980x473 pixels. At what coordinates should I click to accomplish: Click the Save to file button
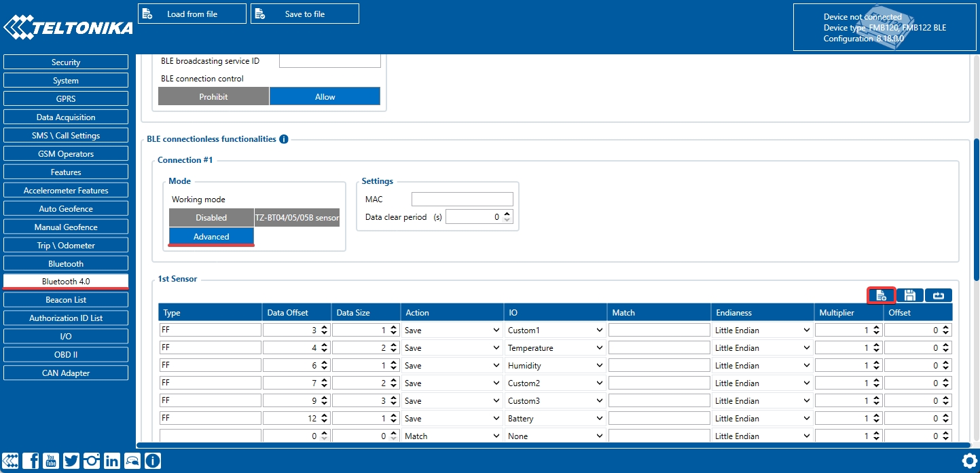305,14
